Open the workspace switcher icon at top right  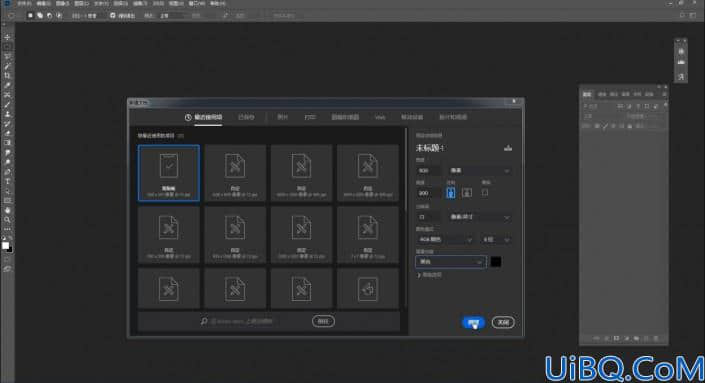click(693, 15)
